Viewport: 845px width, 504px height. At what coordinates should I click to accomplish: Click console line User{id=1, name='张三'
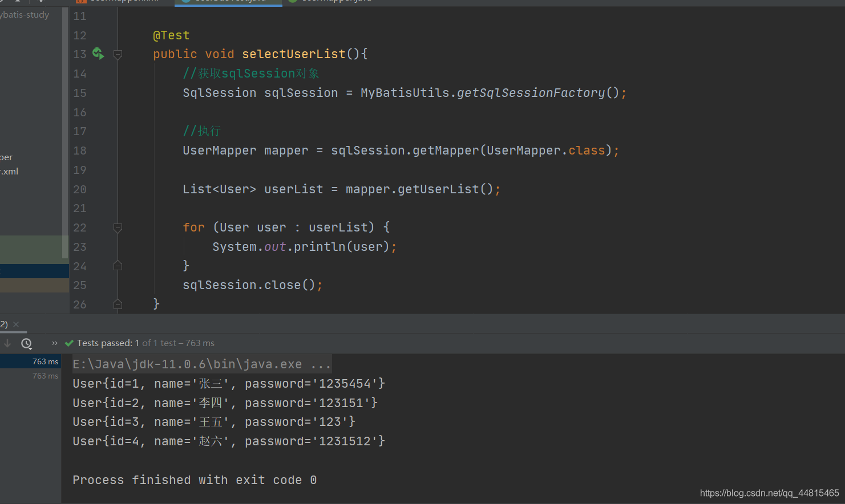pos(229,384)
